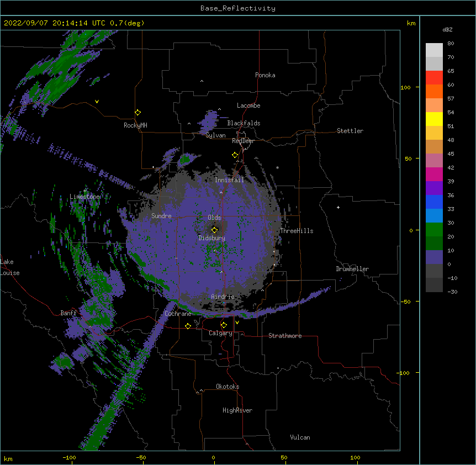This screenshot has height=465, width=476.
Task: Click the blue 36 dBZ legend swatch
Action: pos(434,202)
